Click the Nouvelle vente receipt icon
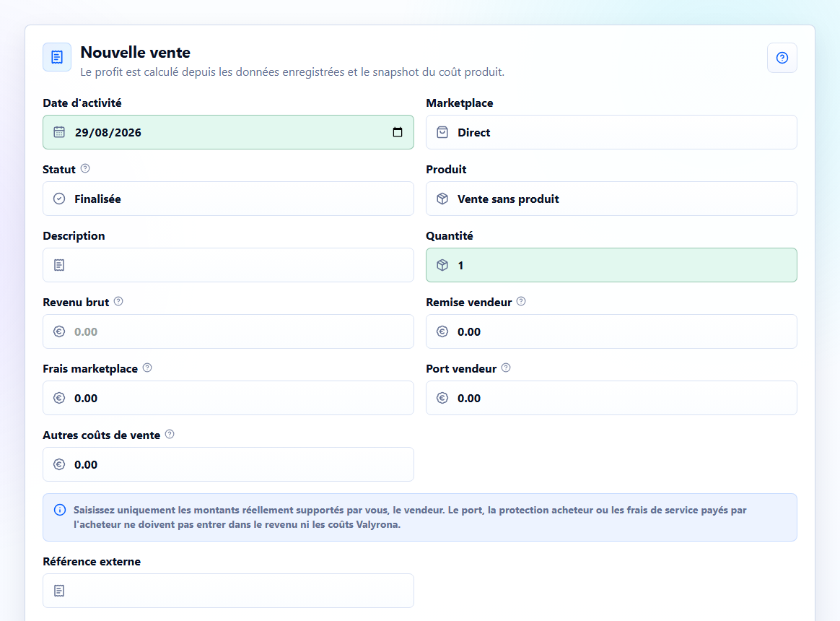The image size is (840, 621). point(57,57)
